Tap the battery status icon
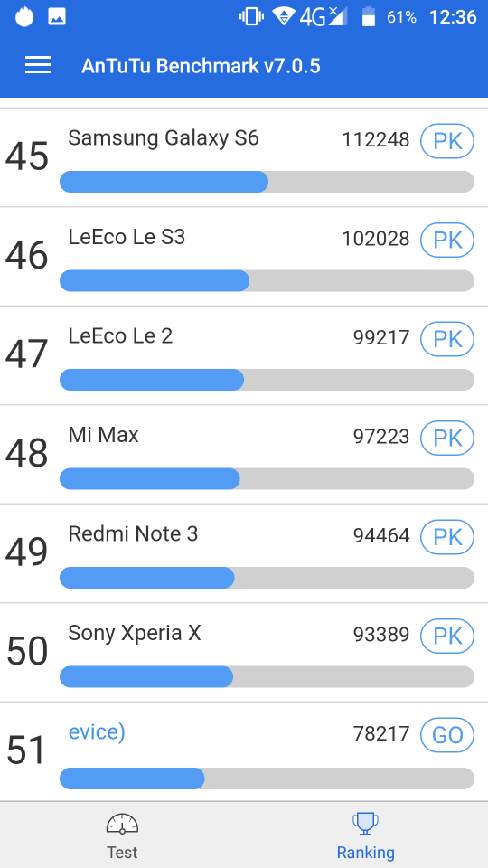 (x=369, y=17)
